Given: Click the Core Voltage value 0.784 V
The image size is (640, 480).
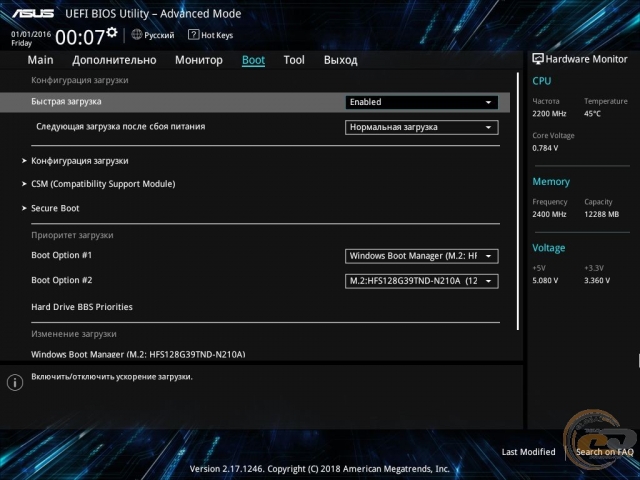Looking at the screenshot, I should click(545, 148).
